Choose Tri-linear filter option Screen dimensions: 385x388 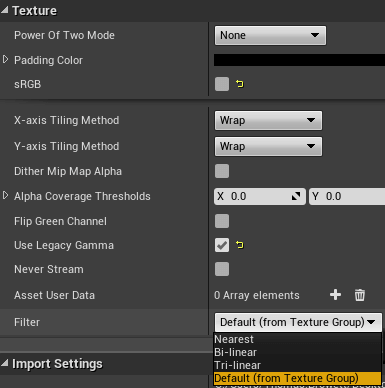(297, 365)
